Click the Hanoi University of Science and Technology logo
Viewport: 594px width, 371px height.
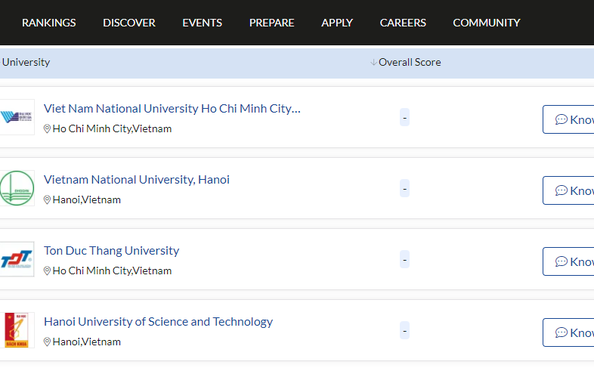[x=17, y=330]
